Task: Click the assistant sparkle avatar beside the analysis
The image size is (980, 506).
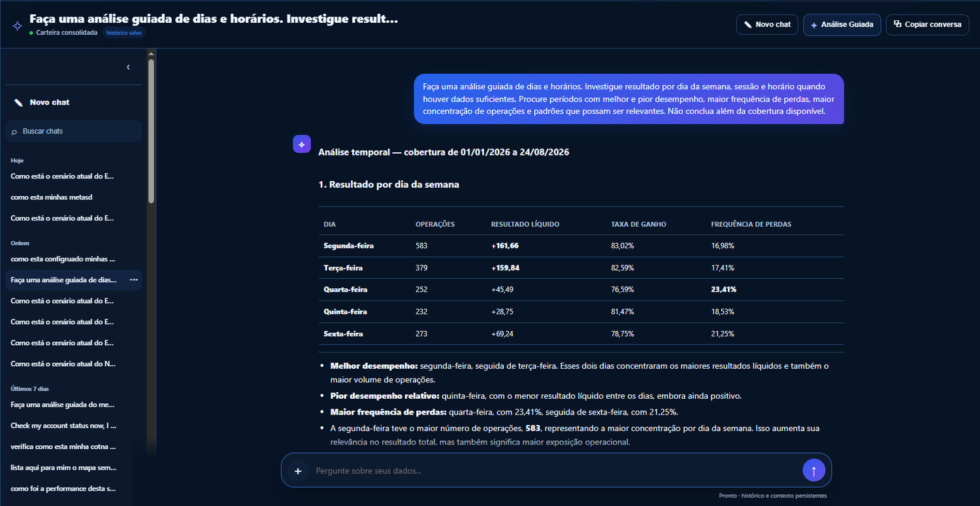Action: [302, 144]
